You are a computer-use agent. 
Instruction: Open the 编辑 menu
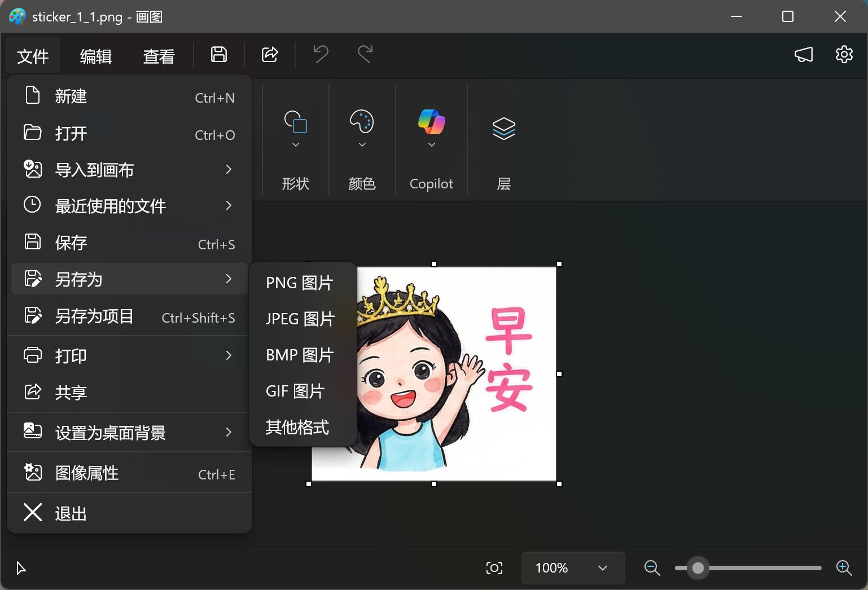[x=96, y=56]
